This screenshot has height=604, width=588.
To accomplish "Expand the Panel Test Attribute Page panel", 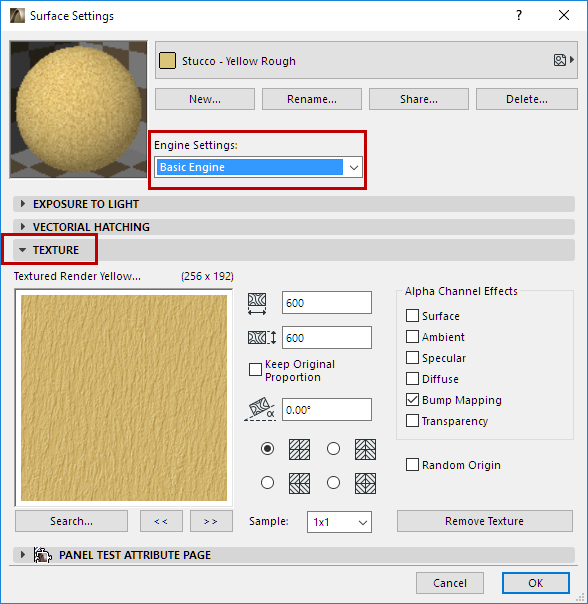I will (x=294, y=555).
